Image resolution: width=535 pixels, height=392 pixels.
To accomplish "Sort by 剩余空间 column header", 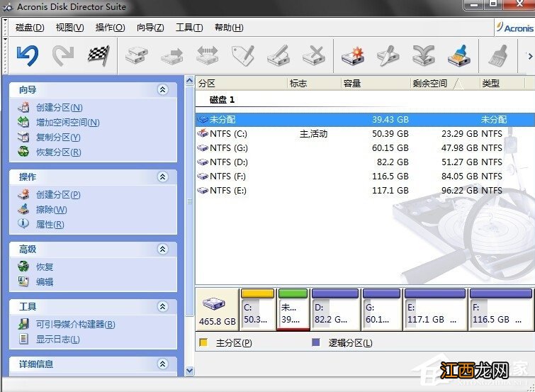I will 444,84.
